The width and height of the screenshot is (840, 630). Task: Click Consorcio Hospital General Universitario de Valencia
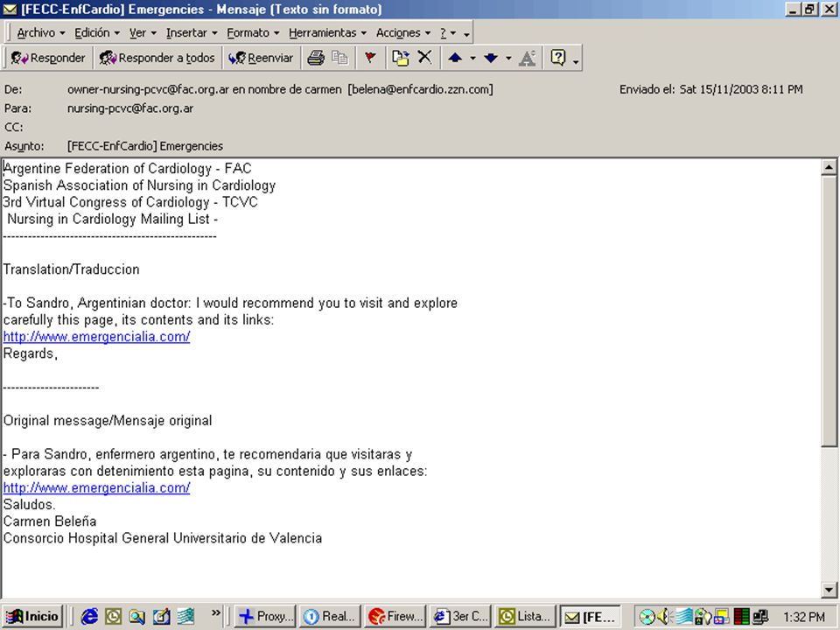[163, 538]
